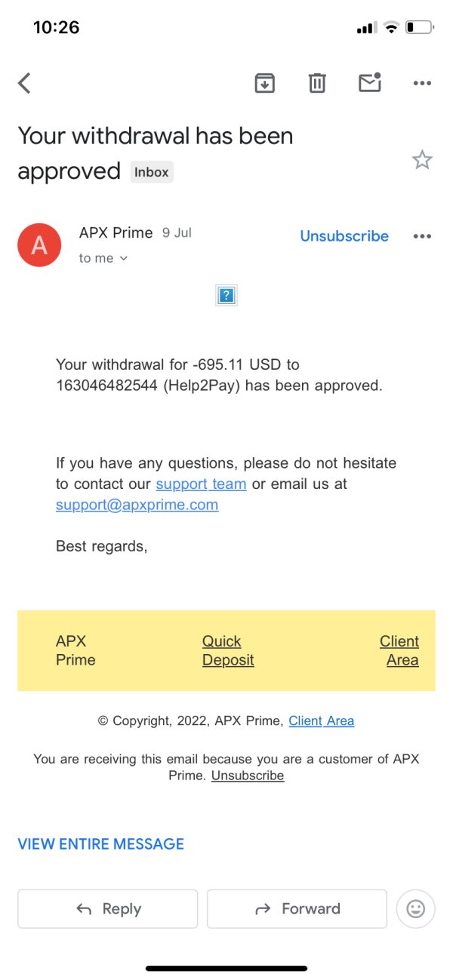
Task: Tap Client Area link in the copyright line
Action: point(321,720)
